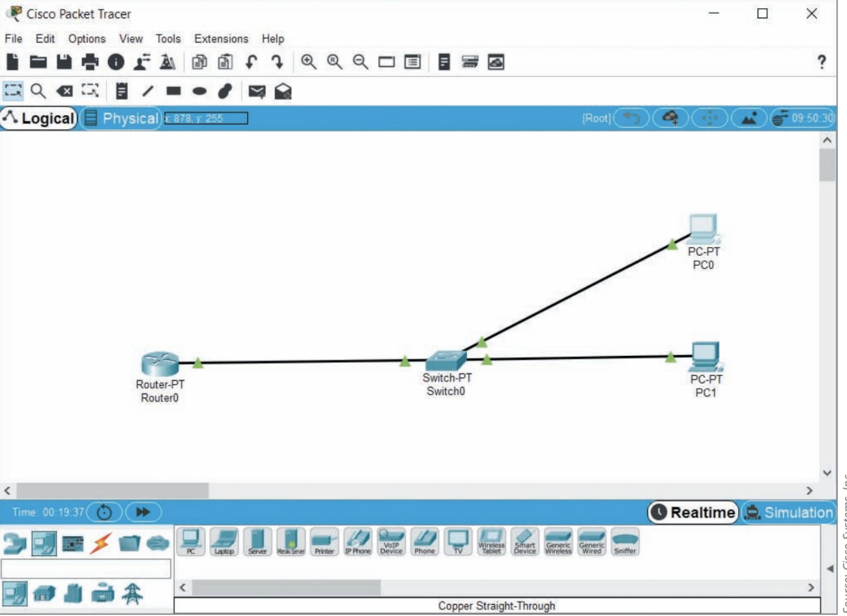
Task: Redo the last action
Action: 277,62
